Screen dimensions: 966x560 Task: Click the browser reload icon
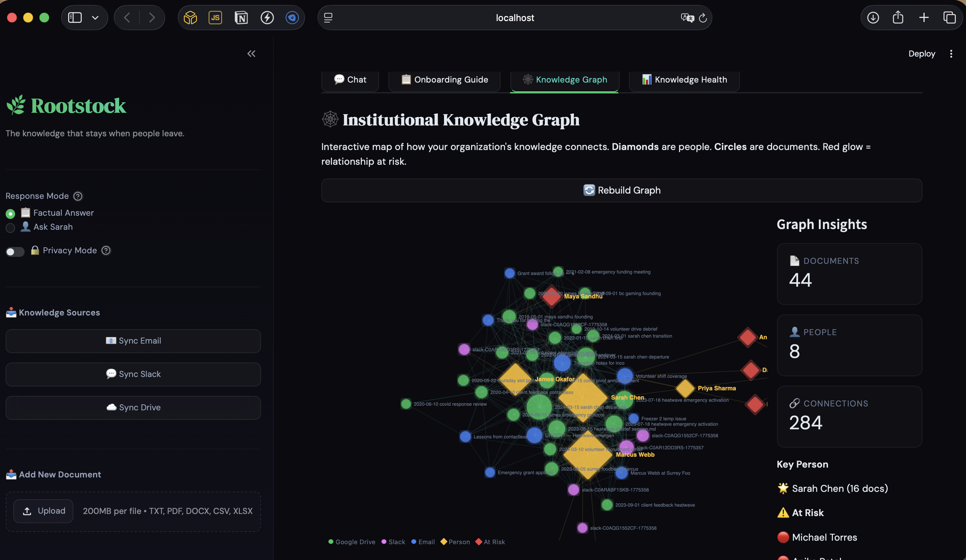coord(703,18)
